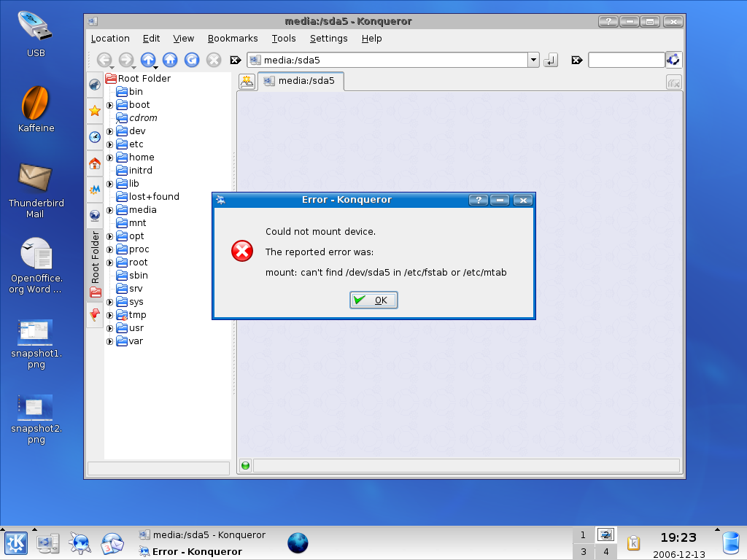Select the media folder in tree
The width and height of the screenshot is (747, 560).
coord(142,210)
